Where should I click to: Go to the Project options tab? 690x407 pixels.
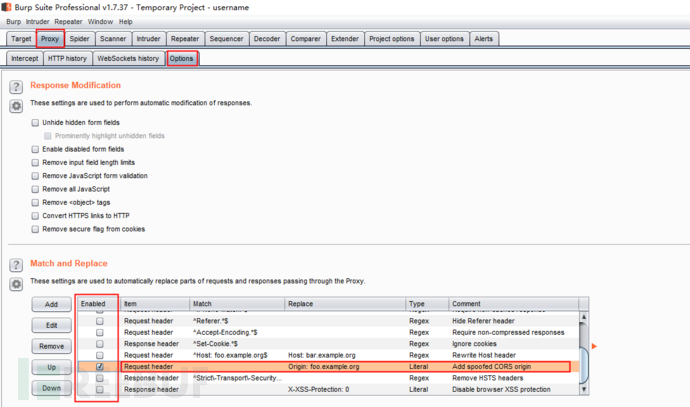(391, 39)
